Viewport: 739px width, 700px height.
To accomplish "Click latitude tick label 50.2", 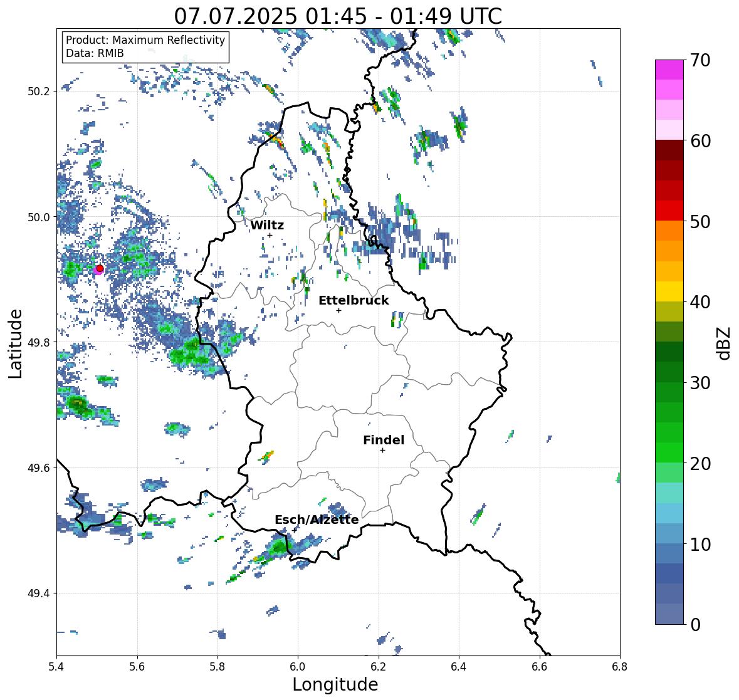I will 39,91.
